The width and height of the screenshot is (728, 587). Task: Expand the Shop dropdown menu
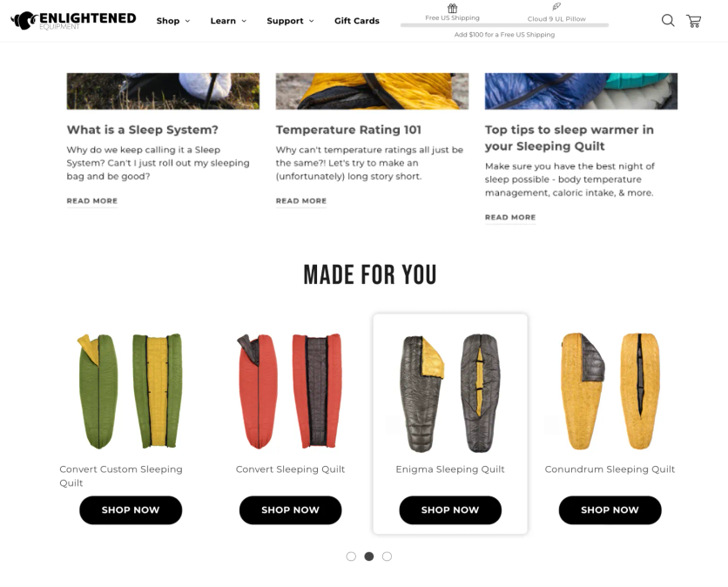point(173,21)
